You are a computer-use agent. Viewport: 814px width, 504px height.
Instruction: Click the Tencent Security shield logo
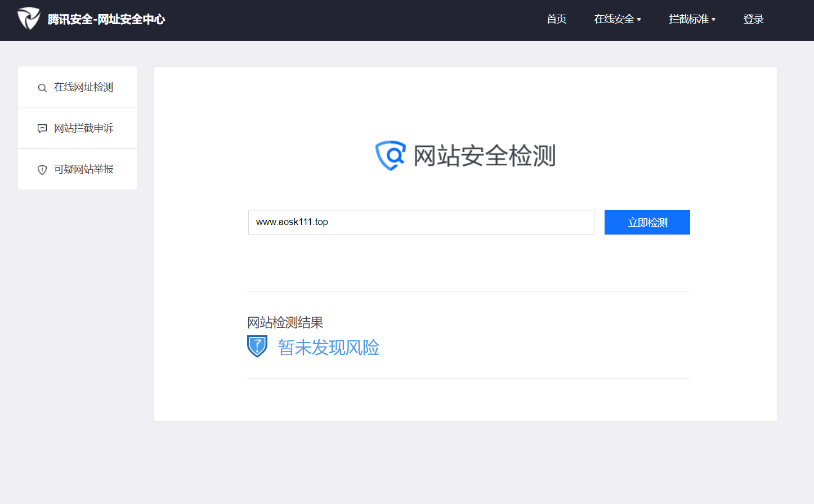pyautogui.click(x=28, y=19)
